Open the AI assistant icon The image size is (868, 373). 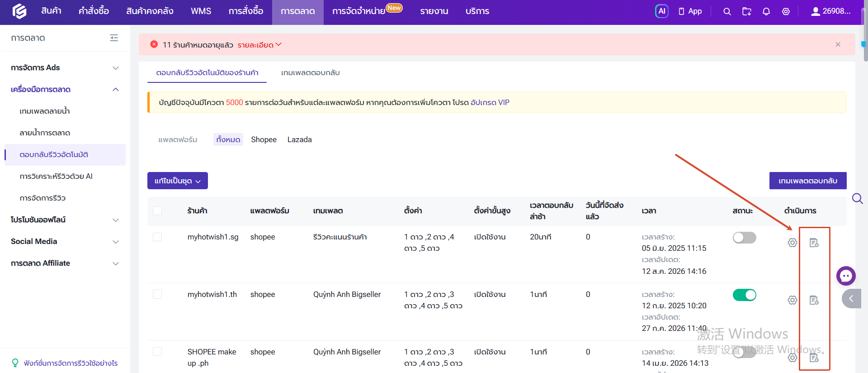pyautogui.click(x=661, y=11)
